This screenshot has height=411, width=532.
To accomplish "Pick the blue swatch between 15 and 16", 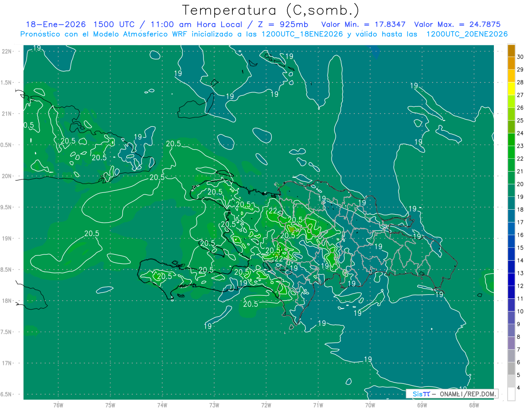I will [x=512, y=241].
